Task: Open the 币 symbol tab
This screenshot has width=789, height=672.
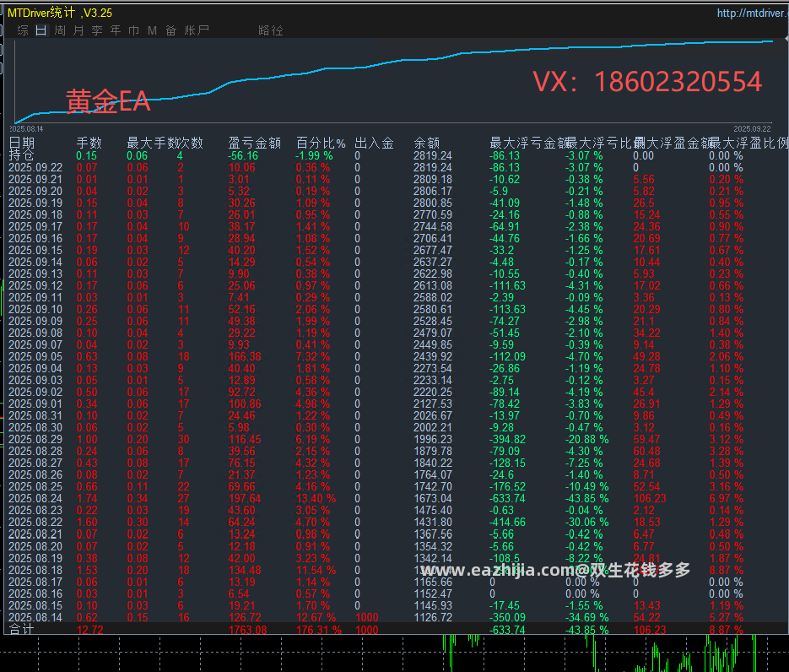Action: pos(134,30)
